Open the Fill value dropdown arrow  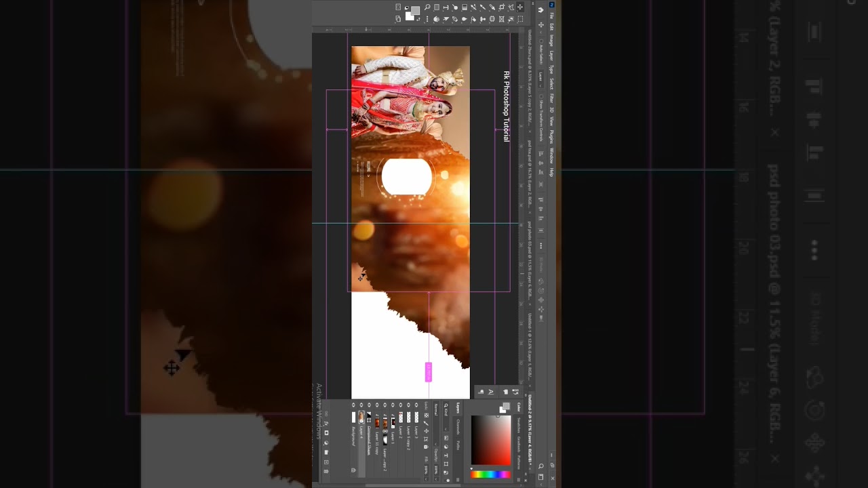(x=426, y=479)
